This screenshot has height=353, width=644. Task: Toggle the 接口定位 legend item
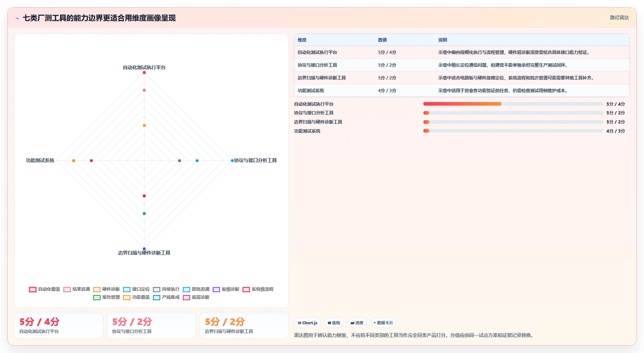tap(137, 289)
